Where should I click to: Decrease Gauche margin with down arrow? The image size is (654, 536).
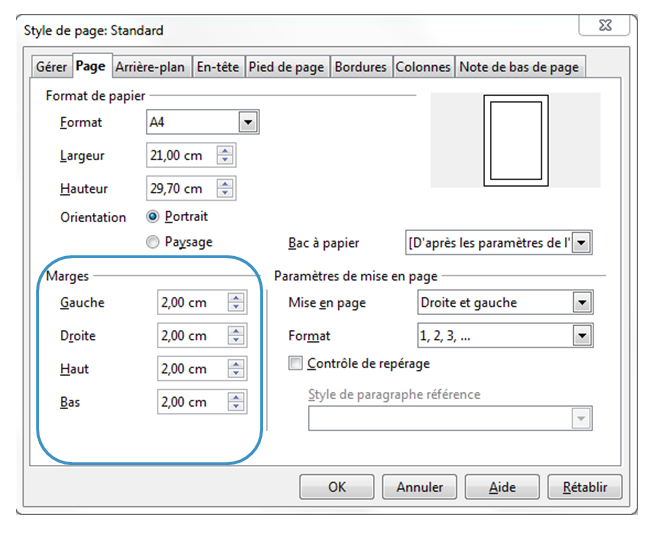click(236, 307)
